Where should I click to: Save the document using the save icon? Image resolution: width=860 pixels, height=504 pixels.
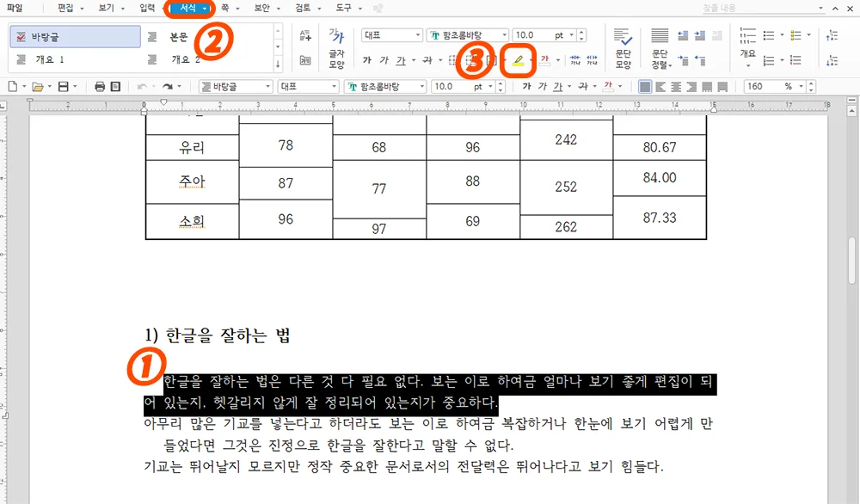pos(65,86)
